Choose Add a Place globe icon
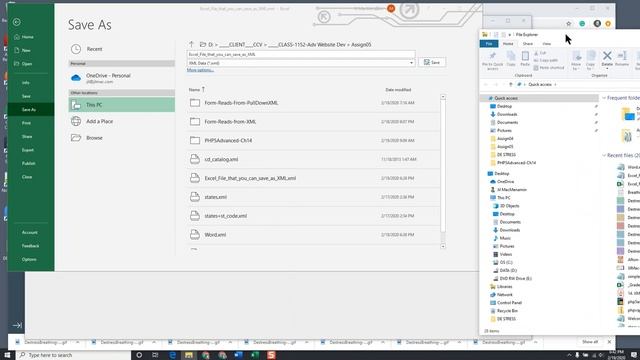640x360 pixels. point(76,121)
